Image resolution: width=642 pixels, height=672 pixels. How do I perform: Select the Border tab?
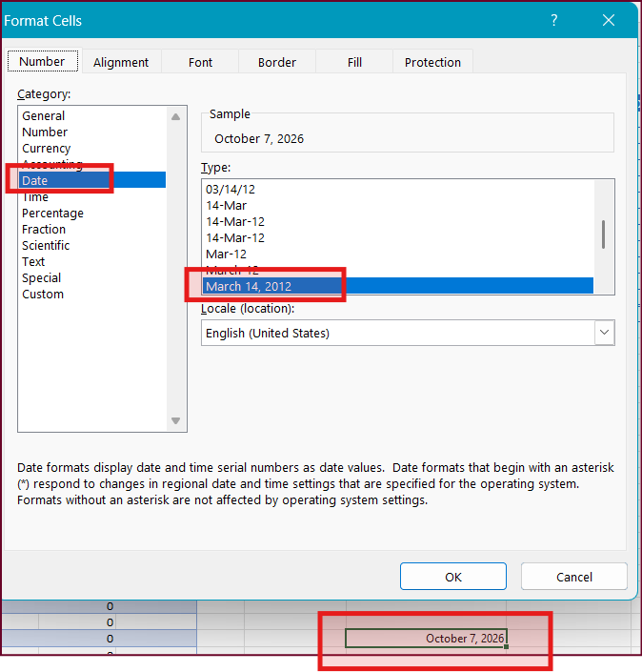pos(277,63)
